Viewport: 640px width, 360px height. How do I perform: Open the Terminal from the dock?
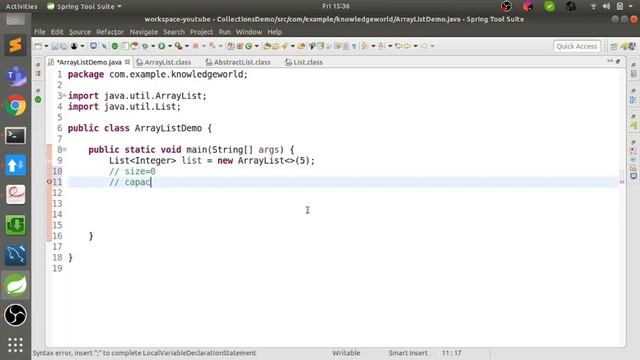tap(16, 136)
